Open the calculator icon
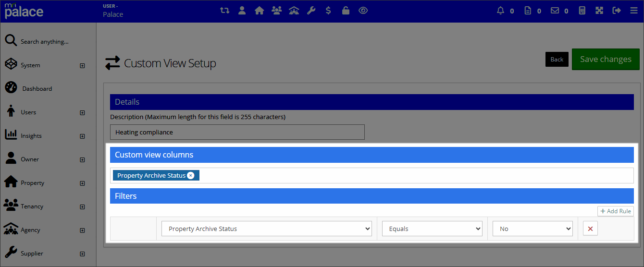Screen dimensions: 644x267 pyautogui.click(x=582, y=10)
